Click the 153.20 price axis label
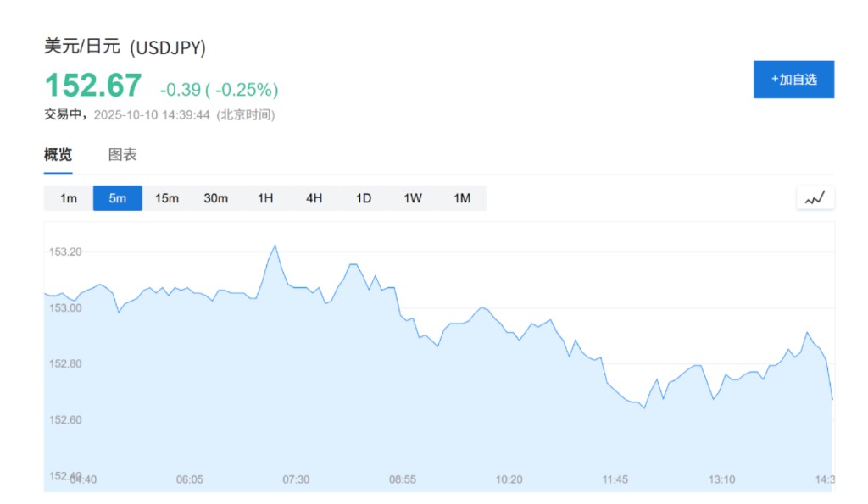This screenshot has width=868, height=504. point(65,252)
